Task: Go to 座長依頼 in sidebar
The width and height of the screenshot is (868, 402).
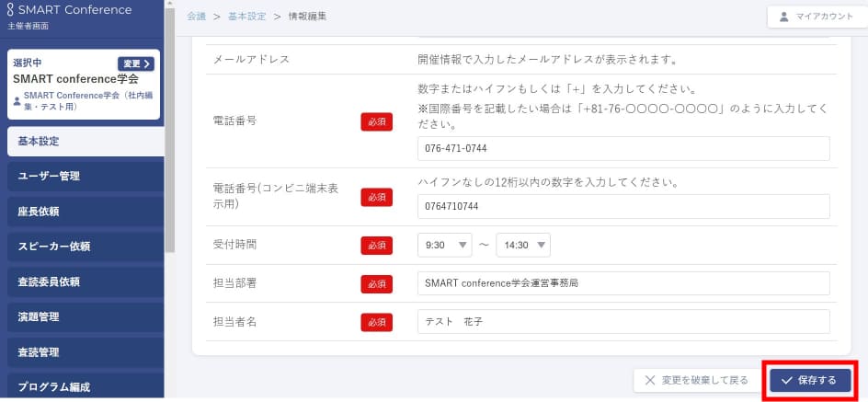Action: (85, 212)
